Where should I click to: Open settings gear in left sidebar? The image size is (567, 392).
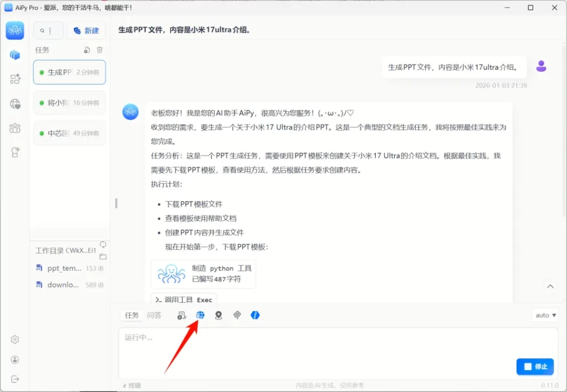click(x=15, y=339)
